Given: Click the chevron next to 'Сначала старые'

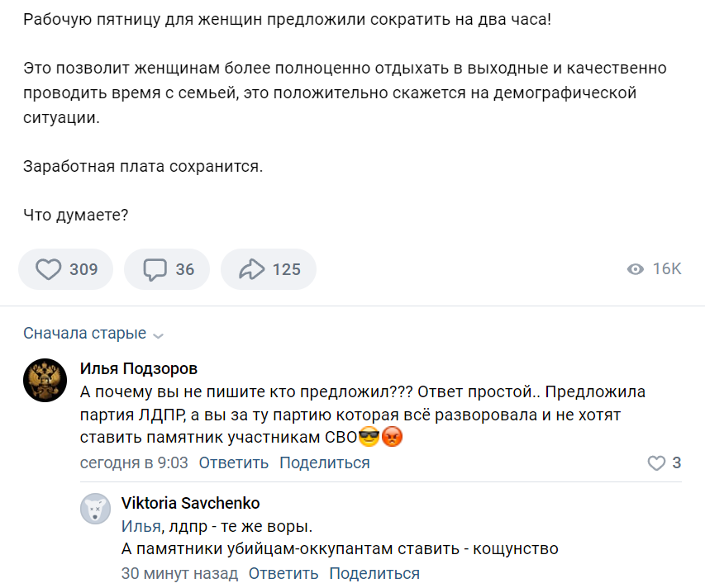Looking at the screenshot, I should (x=159, y=335).
